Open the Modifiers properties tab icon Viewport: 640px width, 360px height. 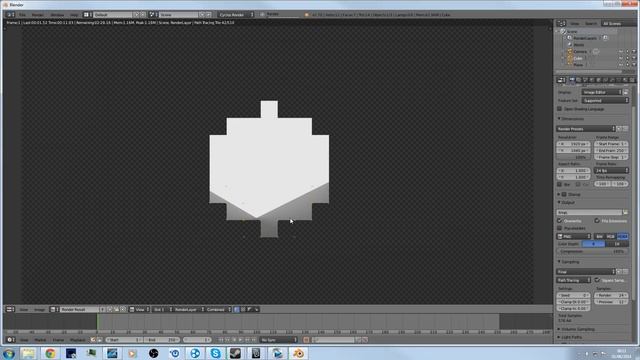coord(612,80)
